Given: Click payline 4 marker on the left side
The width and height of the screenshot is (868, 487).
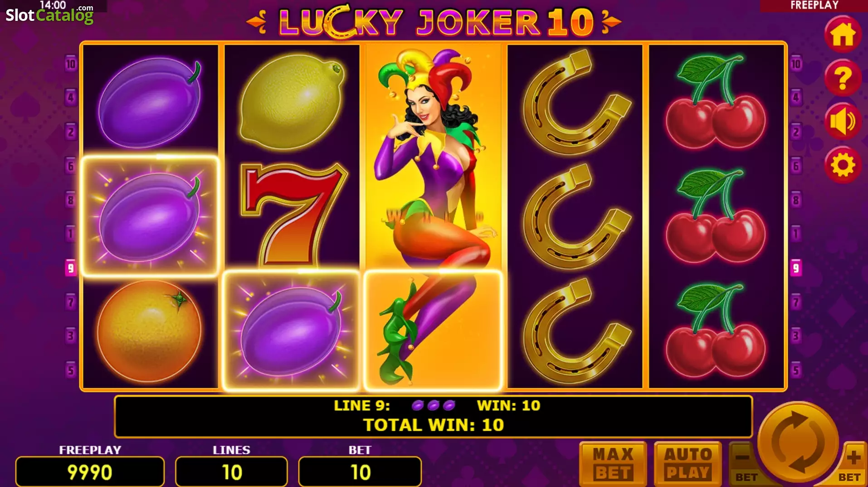Looking at the screenshot, I should click(70, 97).
